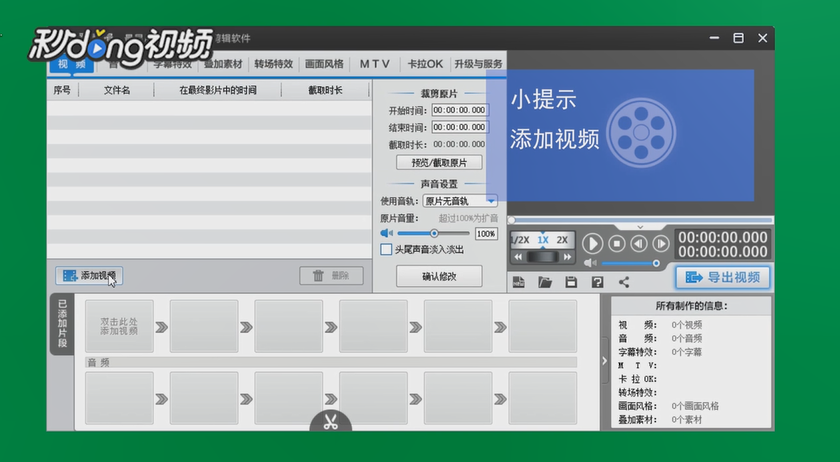840x462 pixels.
Task: Click the 0个字幕 info value
Action: coord(687,352)
